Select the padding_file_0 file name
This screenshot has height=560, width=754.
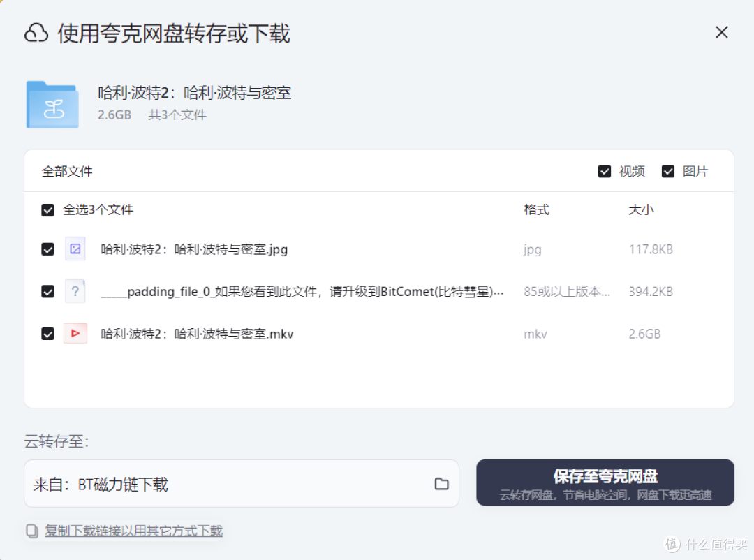302,292
